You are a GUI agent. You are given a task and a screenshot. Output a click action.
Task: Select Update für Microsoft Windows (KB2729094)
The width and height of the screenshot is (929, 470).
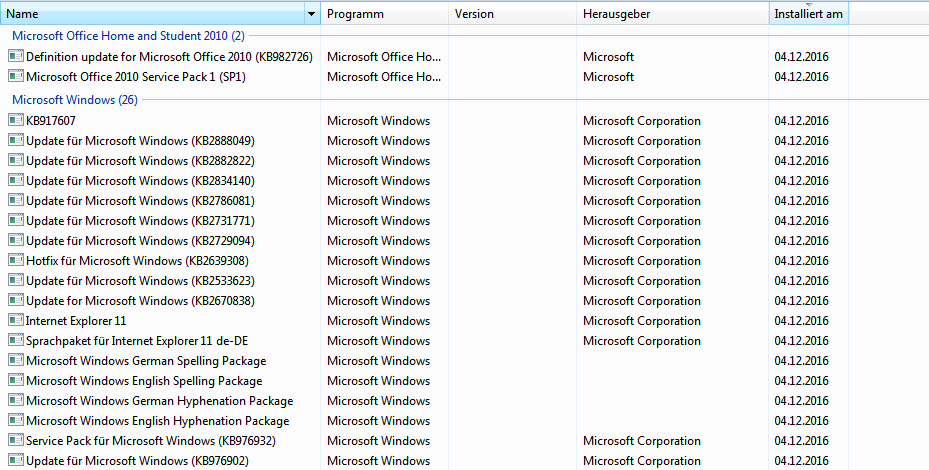tap(140, 241)
